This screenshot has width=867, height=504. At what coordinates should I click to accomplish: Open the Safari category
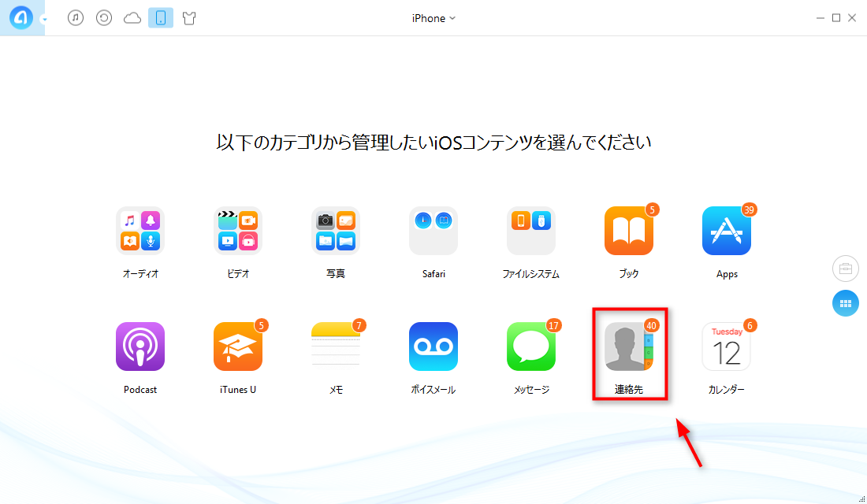click(433, 231)
